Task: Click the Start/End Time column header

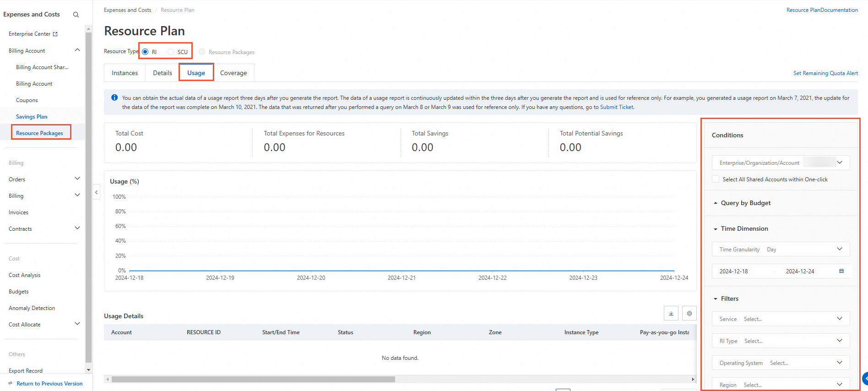Action: 281,332
